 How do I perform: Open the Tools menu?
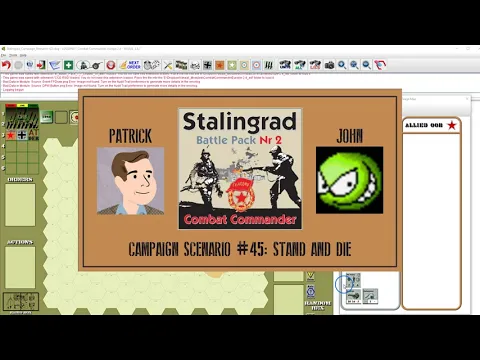point(13,55)
